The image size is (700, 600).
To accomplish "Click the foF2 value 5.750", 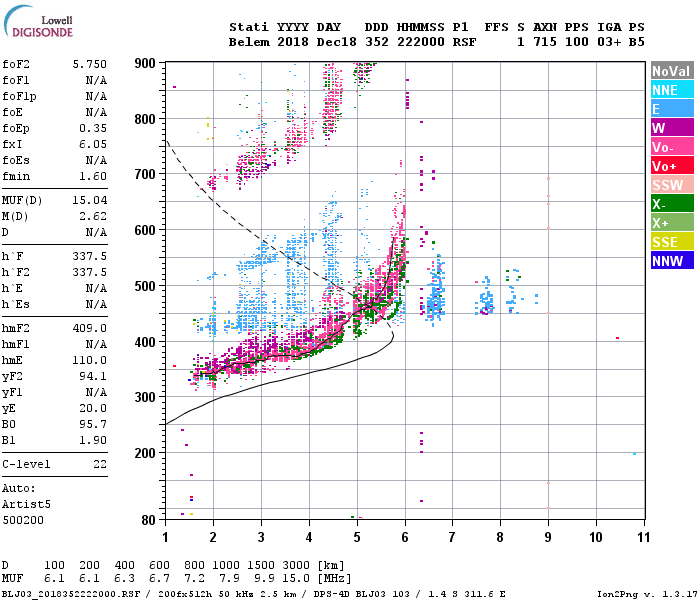I will 90,64.
